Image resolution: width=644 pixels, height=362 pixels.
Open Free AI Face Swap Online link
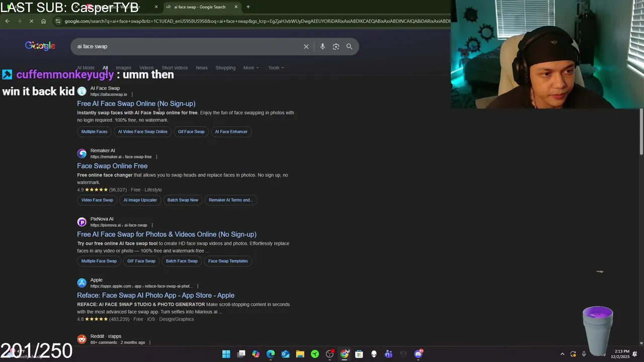(136, 104)
